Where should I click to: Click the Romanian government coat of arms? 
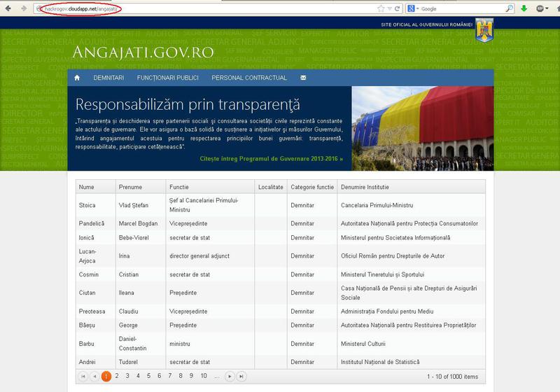click(484, 30)
